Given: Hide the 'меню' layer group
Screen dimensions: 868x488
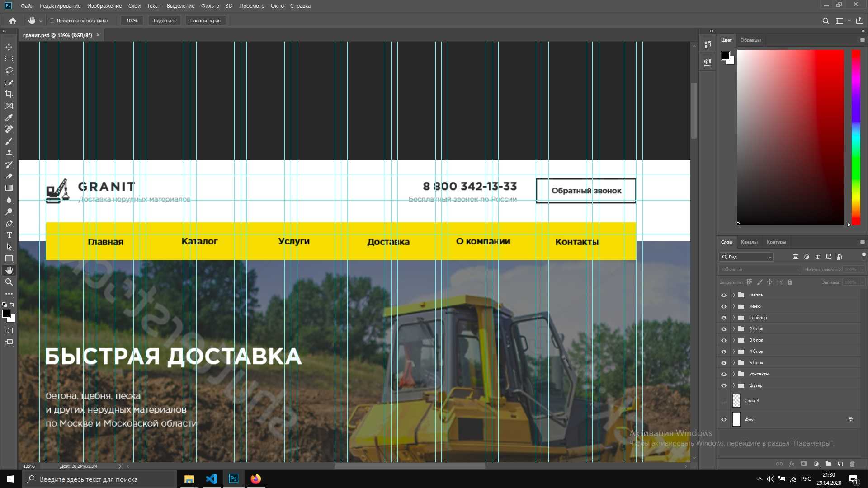Looking at the screenshot, I should point(724,306).
